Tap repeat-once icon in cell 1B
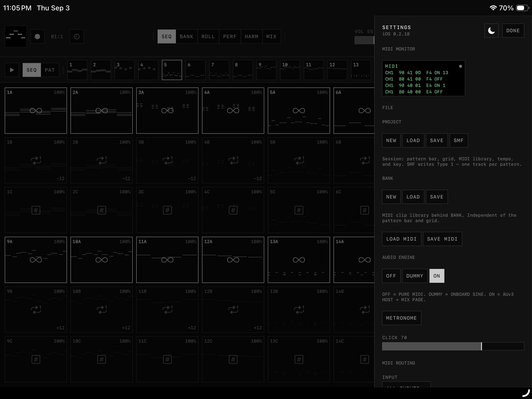Viewport: 532px width, 399px height. tap(36, 160)
